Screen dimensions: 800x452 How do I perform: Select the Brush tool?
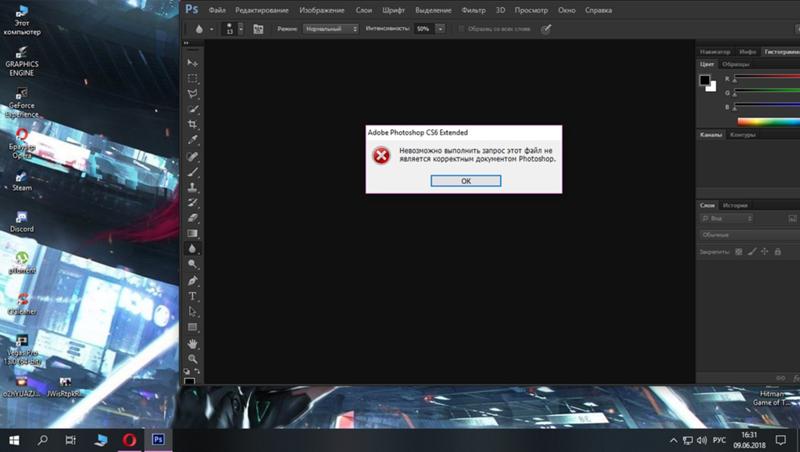tap(192, 172)
